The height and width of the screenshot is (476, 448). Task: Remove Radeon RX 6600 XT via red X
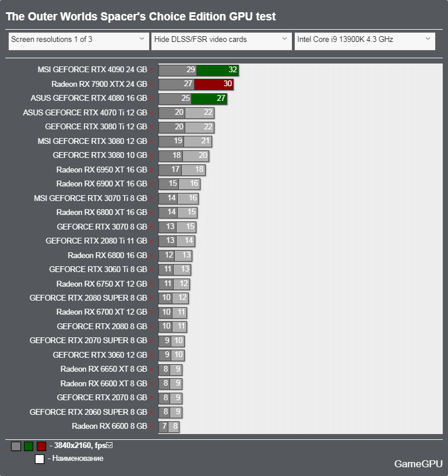click(x=151, y=384)
